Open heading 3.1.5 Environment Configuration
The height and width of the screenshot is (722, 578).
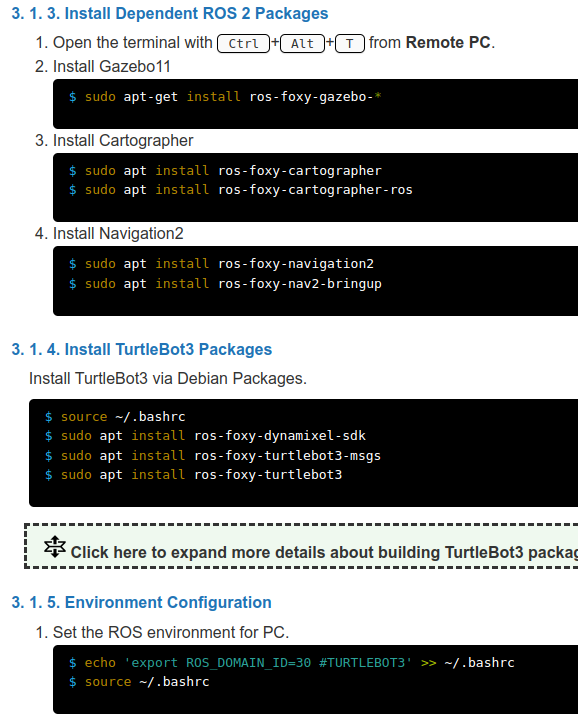click(x=141, y=602)
